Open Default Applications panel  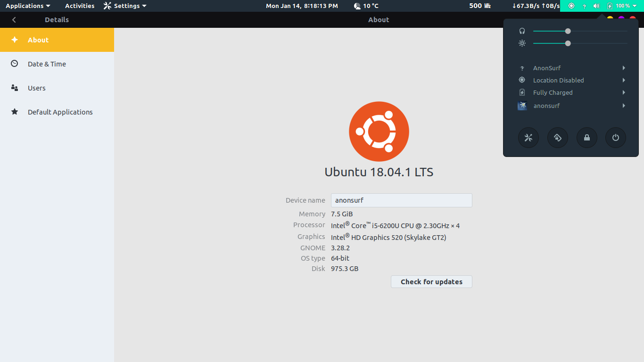(x=57, y=112)
